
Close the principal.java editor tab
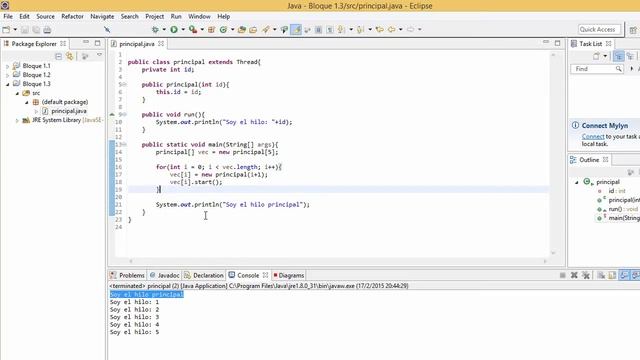(x=161, y=43)
